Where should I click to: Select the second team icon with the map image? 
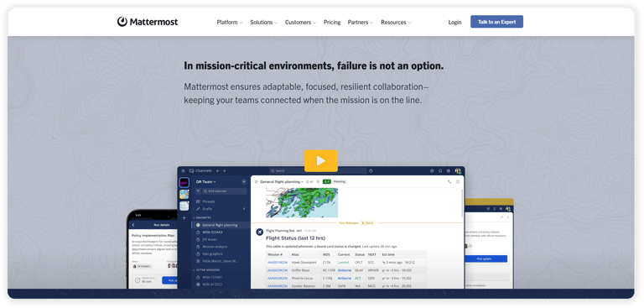click(x=184, y=194)
